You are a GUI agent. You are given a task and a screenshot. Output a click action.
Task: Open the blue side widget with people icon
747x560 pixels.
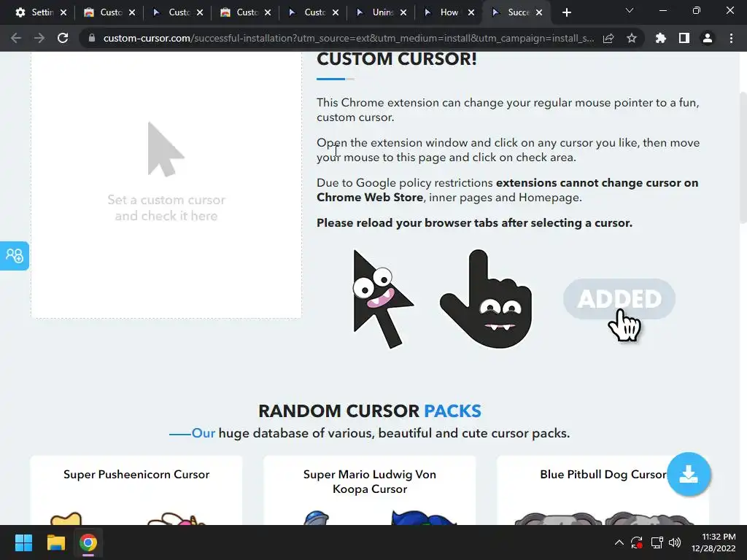(x=15, y=256)
